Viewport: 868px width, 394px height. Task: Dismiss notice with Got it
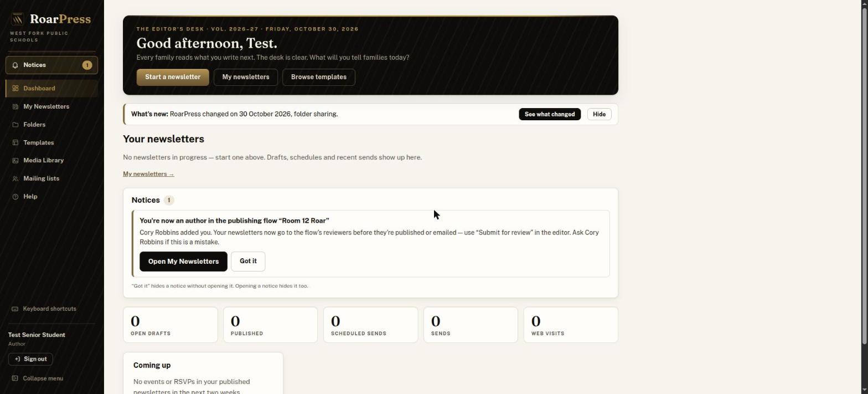point(248,261)
